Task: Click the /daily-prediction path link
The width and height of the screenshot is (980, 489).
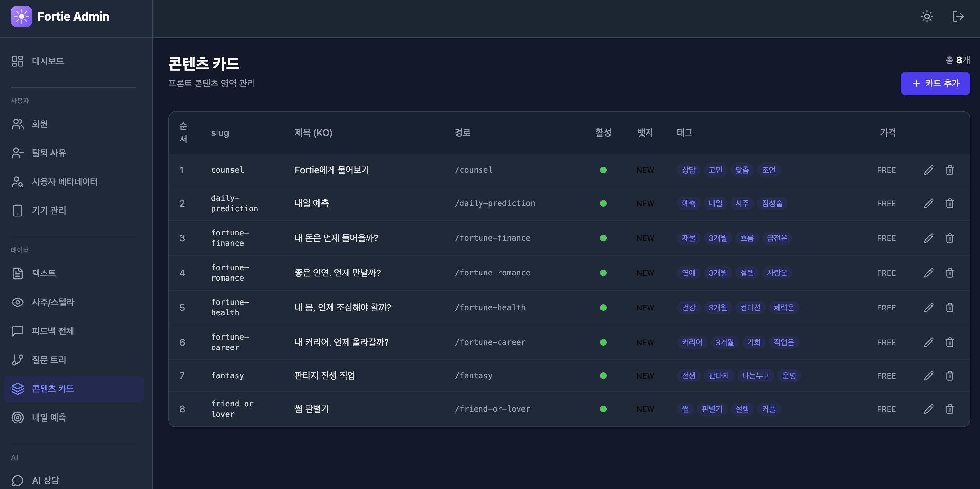Action: point(495,204)
